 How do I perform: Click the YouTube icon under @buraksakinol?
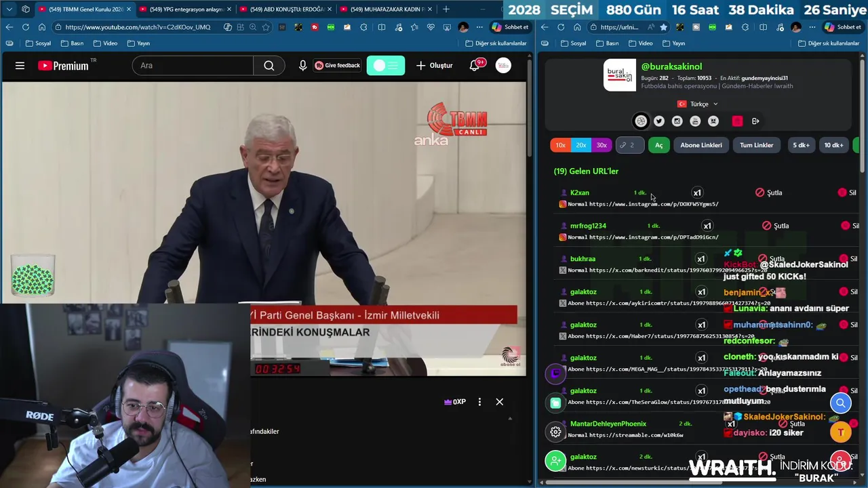(695, 121)
